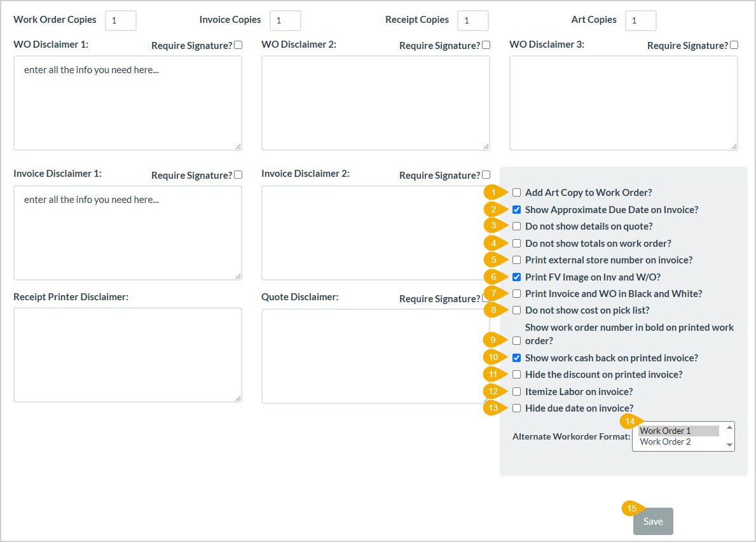Check "Do not show details on quote?"
Screen dimensions: 756x542
tap(517, 226)
